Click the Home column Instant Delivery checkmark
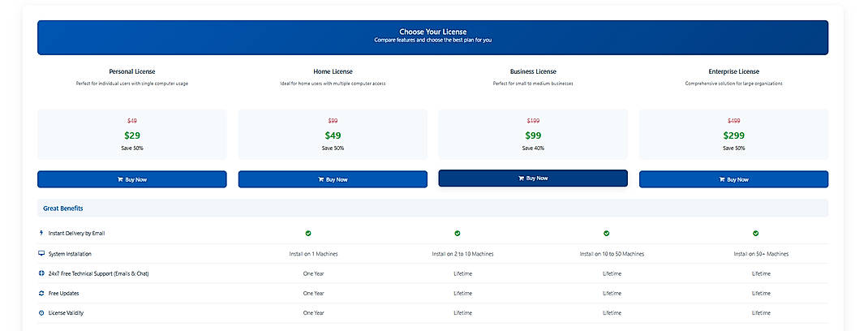This screenshot has height=331, width=868. click(x=458, y=233)
